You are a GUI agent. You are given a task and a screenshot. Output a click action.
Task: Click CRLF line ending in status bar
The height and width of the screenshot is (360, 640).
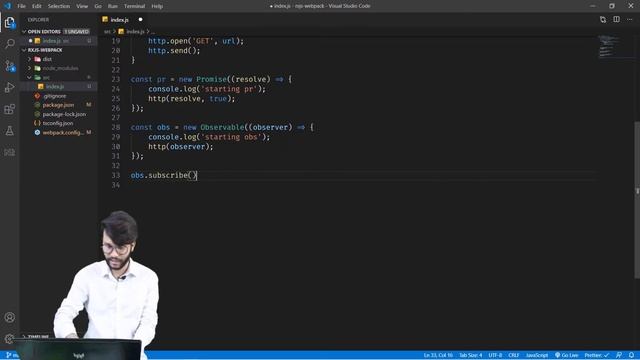click(x=514, y=355)
